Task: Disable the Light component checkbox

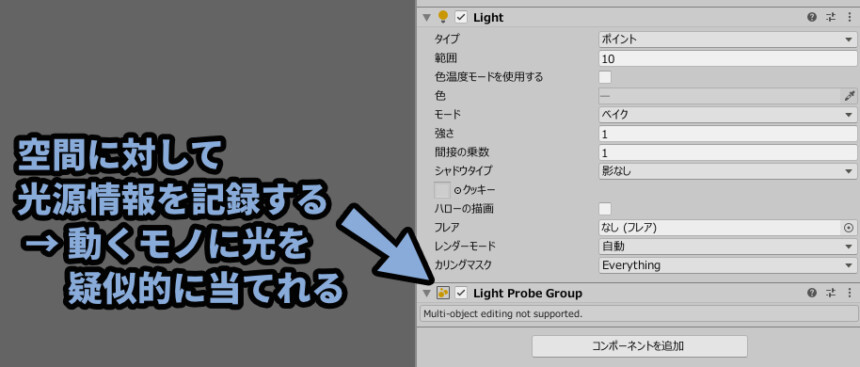Action: (461, 18)
